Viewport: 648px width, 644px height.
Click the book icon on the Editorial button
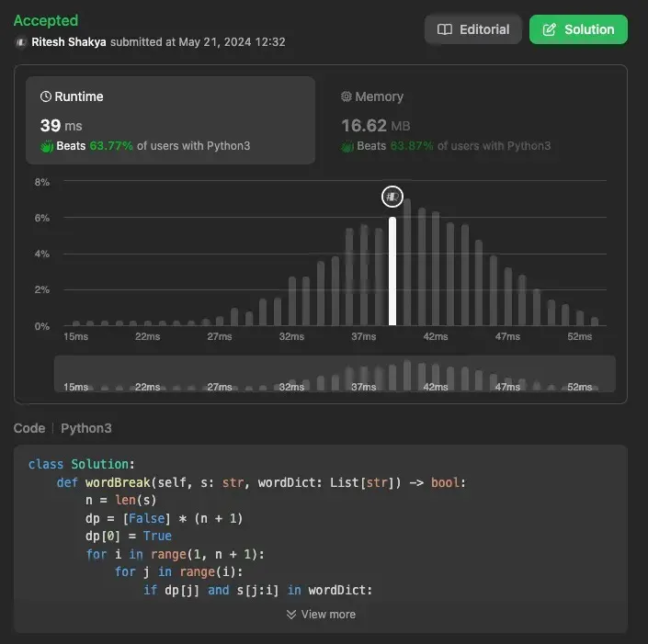[x=445, y=29]
